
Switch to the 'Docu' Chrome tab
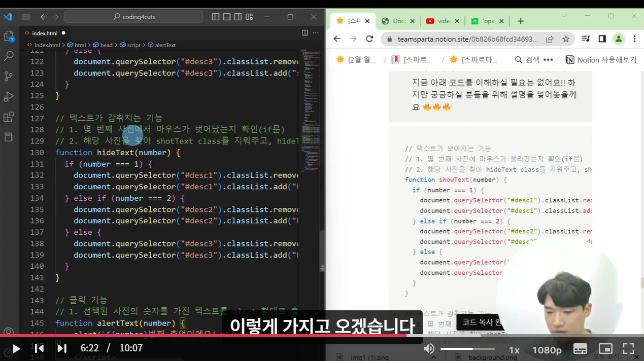[399, 21]
